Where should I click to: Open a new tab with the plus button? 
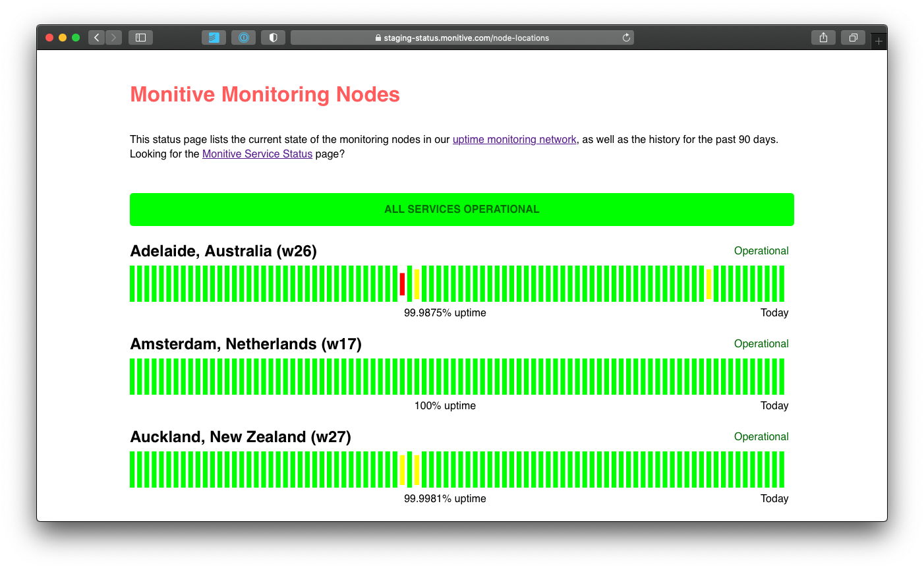879,40
